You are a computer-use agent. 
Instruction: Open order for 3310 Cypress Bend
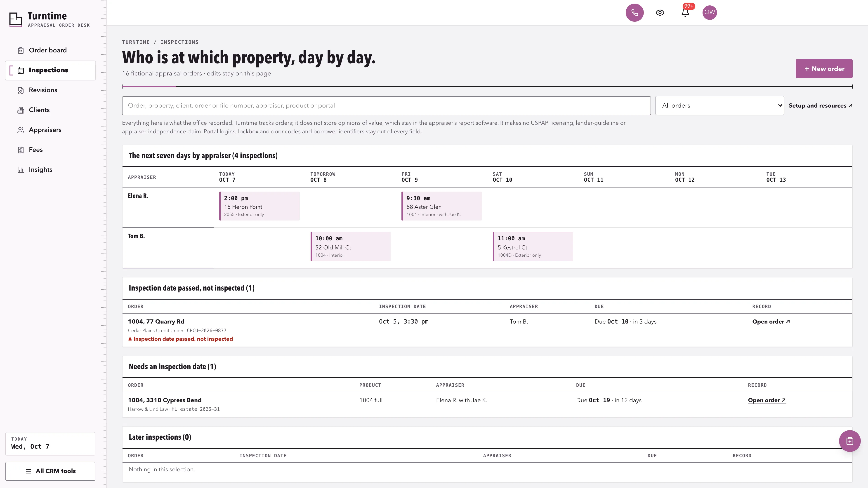coord(767,400)
